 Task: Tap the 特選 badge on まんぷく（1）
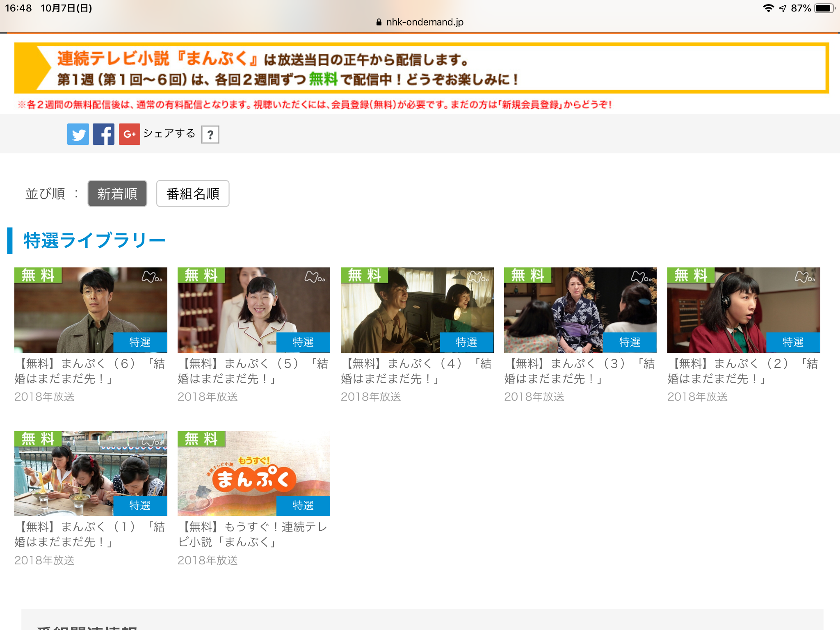[x=140, y=506]
